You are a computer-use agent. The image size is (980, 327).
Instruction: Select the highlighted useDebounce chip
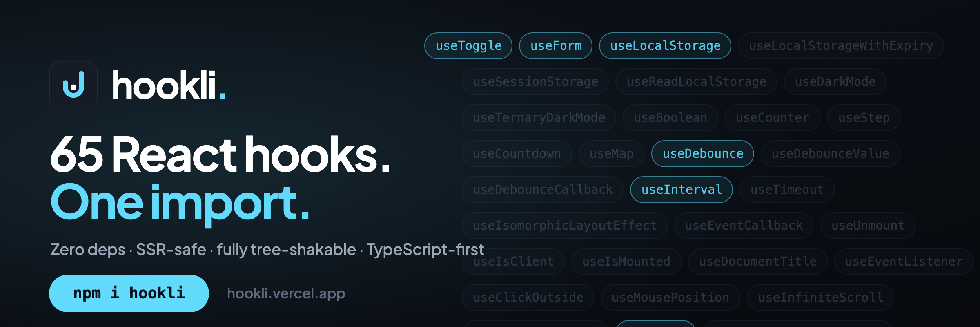(x=703, y=154)
